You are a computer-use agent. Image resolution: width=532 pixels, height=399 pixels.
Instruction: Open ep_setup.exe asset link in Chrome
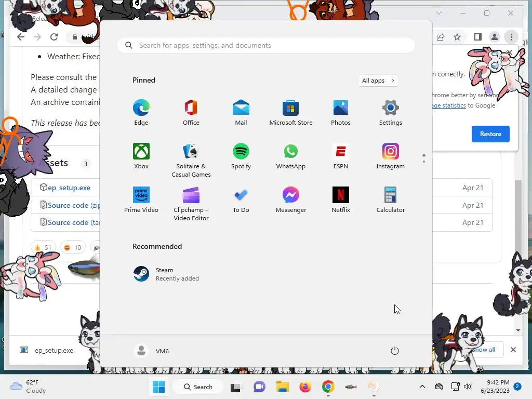point(69,188)
